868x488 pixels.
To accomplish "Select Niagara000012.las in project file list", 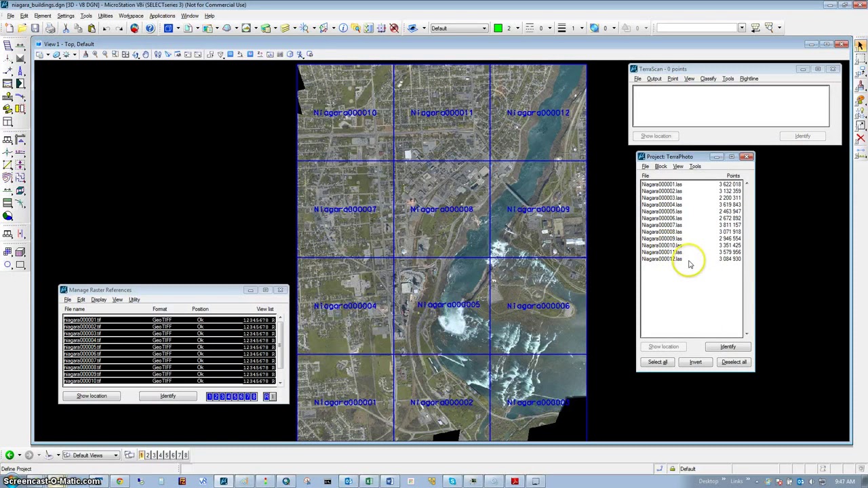I will pos(692,259).
